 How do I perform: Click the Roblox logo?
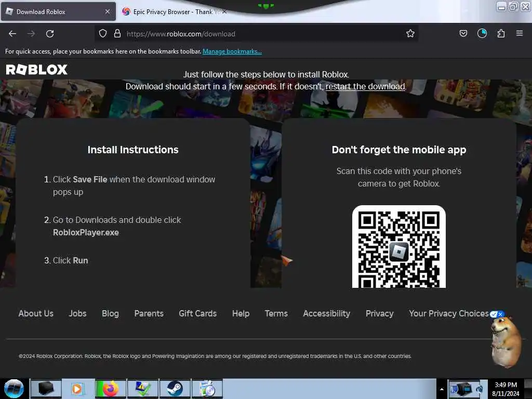point(37,70)
